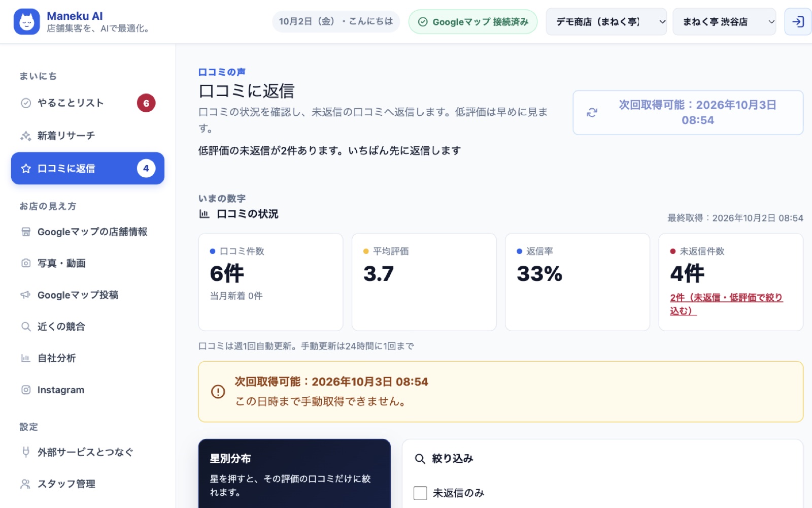Tick the 未返信のみ checkbox
Viewport: 812px width, 508px height.
(420, 493)
